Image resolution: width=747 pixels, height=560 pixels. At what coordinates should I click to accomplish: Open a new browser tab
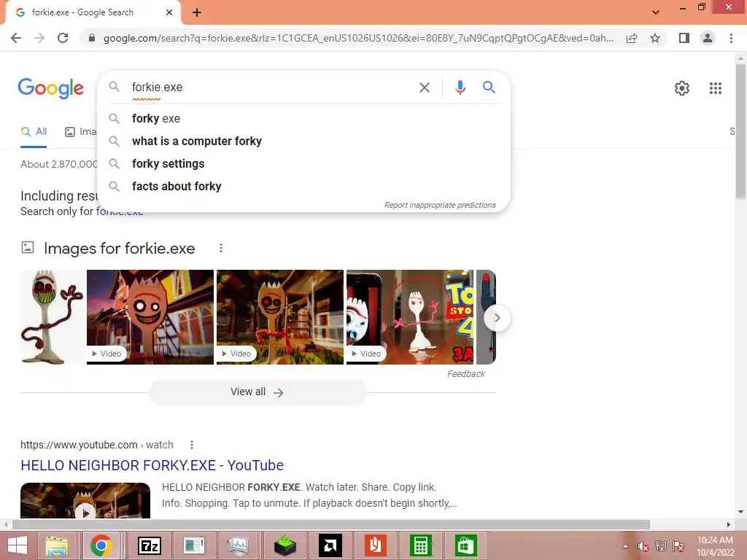click(x=197, y=13)
